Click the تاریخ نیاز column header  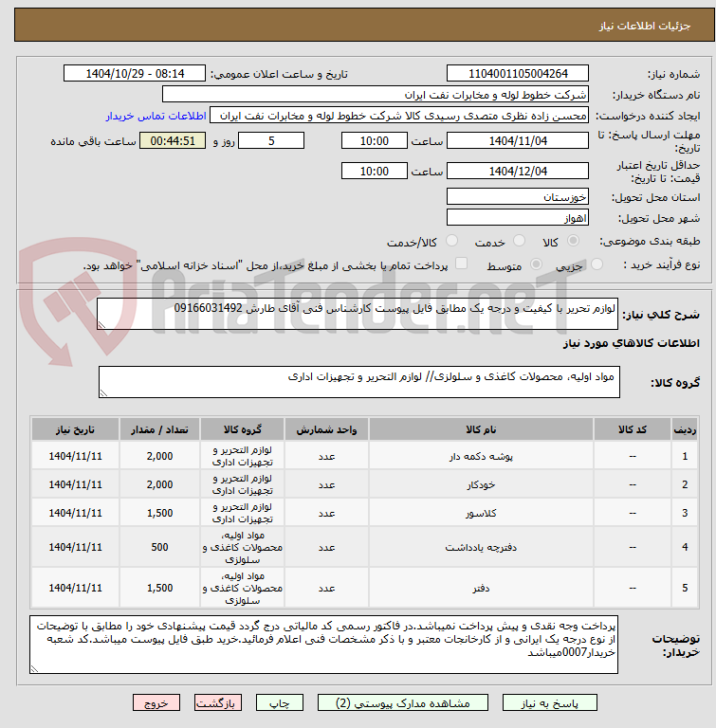pyautogui.click(x=75, y=429)
